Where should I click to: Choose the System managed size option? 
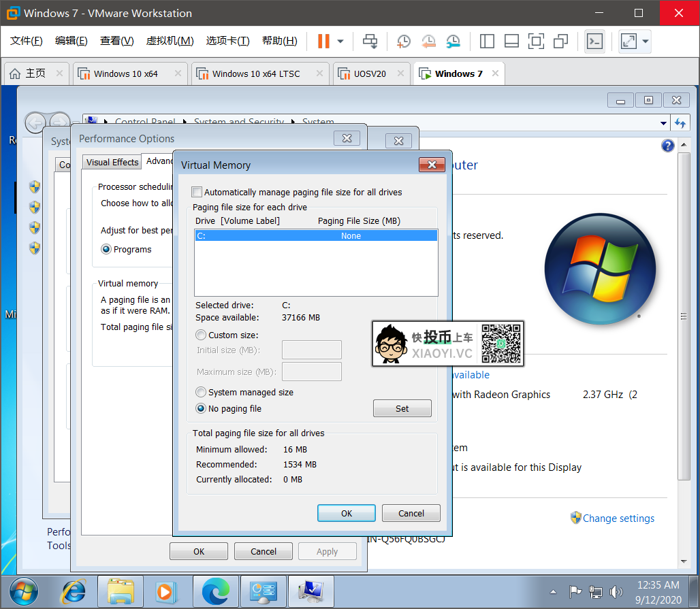(x=201, y=392)
